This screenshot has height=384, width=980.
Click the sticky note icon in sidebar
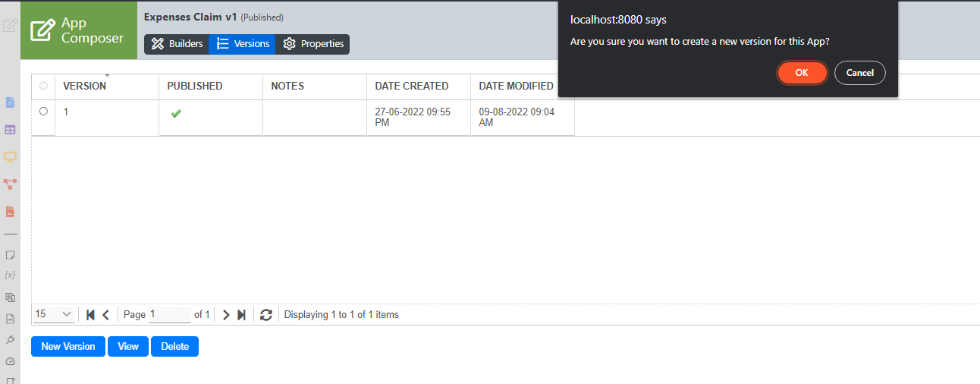click(x=11, y=254)
